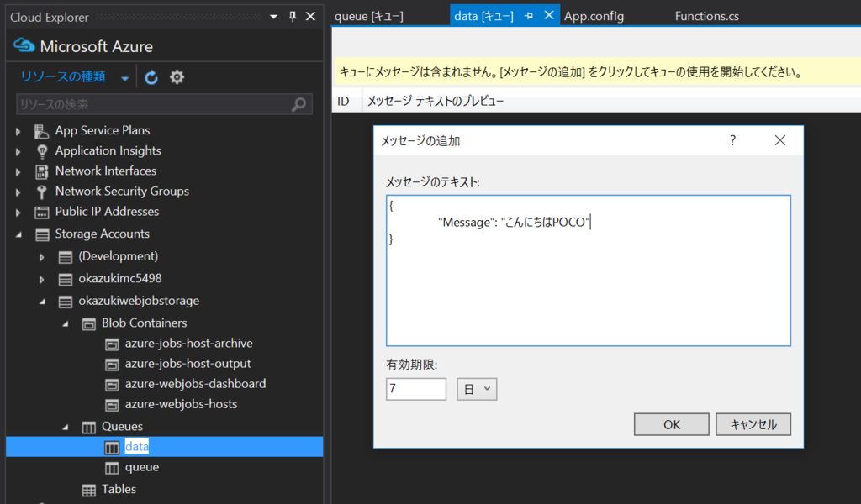861x504 pixels.
Task: Open the 日 expiration unit dropdown
Action: tap(477, 389)
